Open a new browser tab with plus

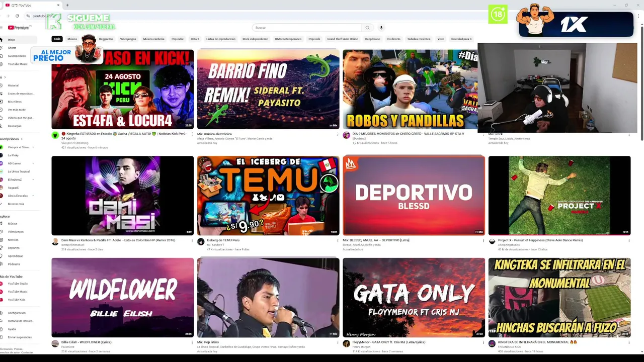coord(67,5)
